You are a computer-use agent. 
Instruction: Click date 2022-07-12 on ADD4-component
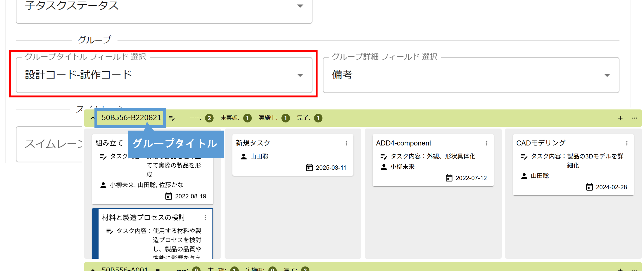point(471,178)
